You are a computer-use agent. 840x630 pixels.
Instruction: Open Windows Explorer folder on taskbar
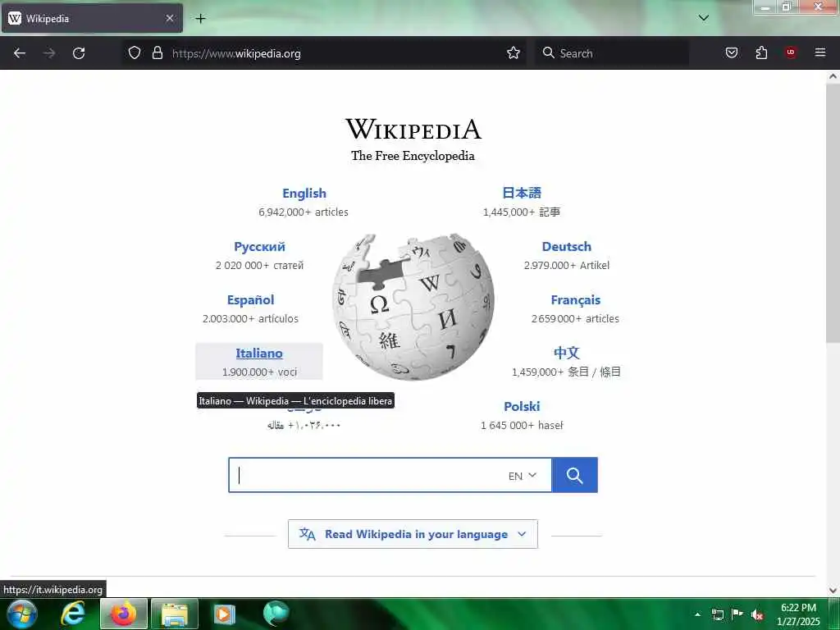175,614
